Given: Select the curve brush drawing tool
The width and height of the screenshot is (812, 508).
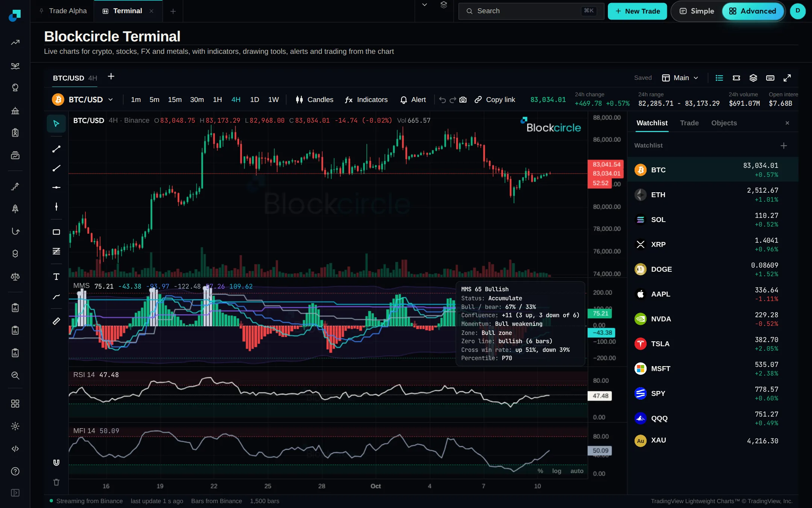Looking at the screenshot, I should click(56, 297).
